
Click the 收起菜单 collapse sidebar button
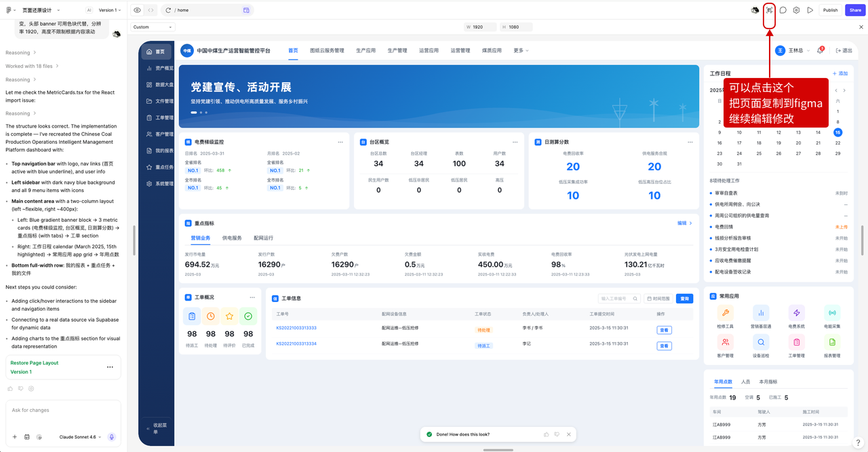pyautogui.click(x=157, y=429)
